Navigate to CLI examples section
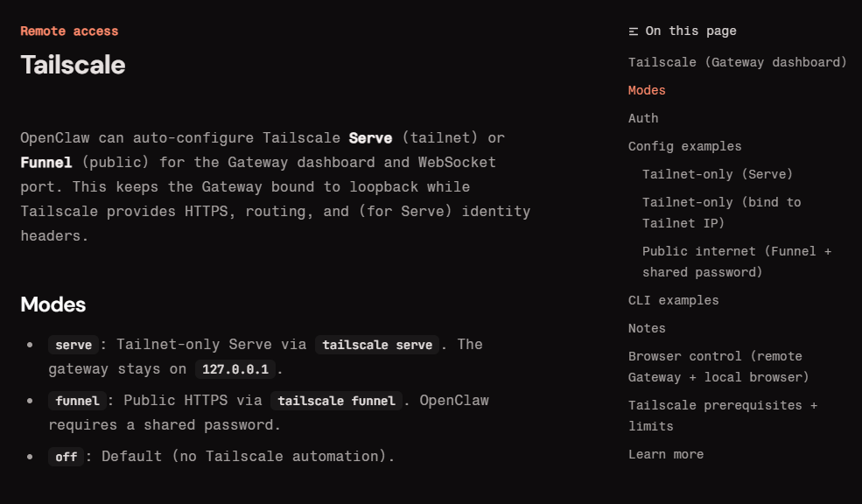This screenshot has height=504, width=862. 674,300
